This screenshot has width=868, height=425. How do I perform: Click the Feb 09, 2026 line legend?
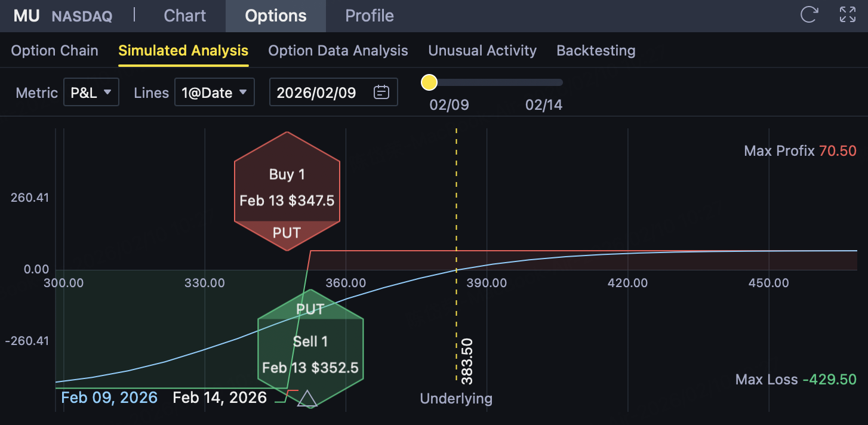click(109, 398)
